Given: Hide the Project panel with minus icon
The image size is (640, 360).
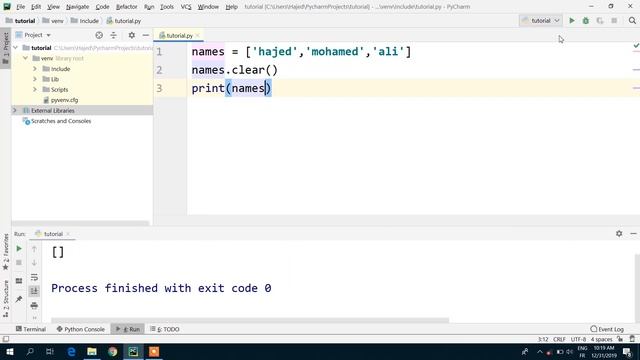Looking at the screenshot, I should (146, 35).
